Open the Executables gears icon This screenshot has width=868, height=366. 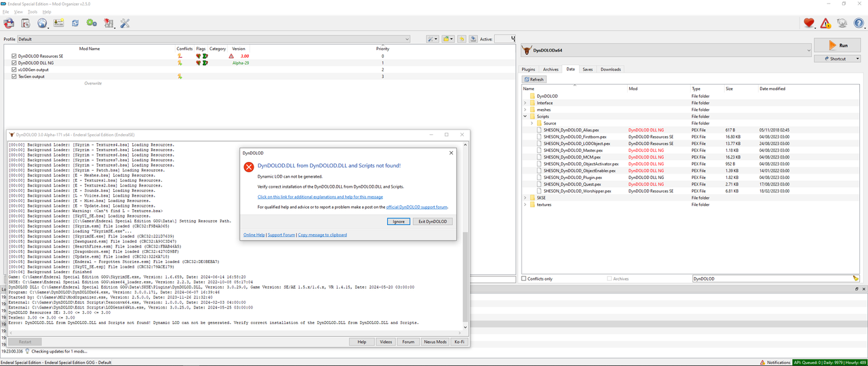click(92, 23)
